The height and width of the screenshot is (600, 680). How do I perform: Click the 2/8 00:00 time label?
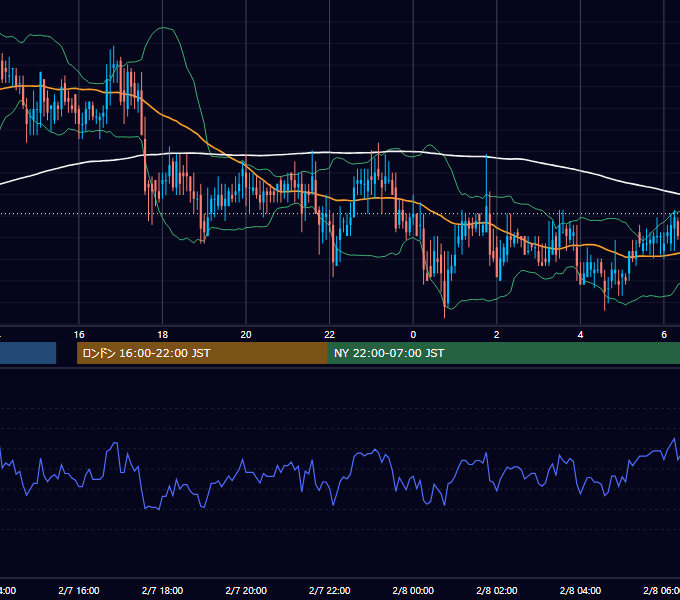pos(413,590)
